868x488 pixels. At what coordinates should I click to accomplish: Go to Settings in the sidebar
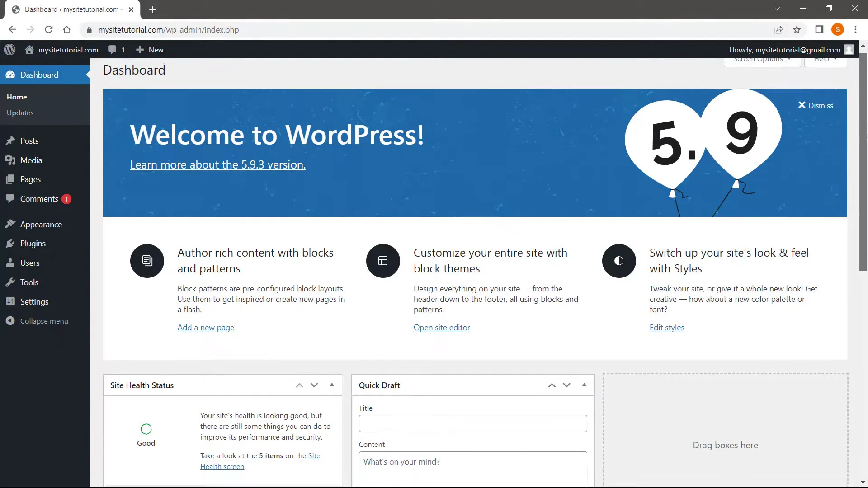[x=34, y=302]
